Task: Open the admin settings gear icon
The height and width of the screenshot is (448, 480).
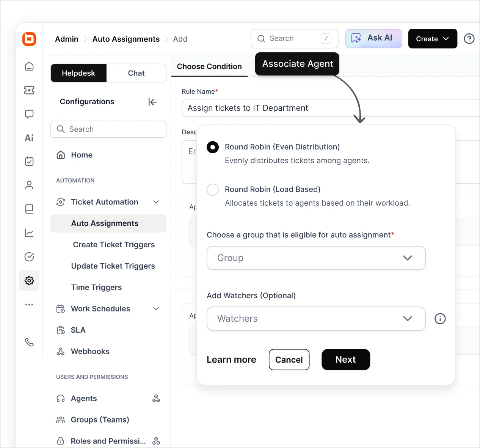Action: tap(29, 281)
